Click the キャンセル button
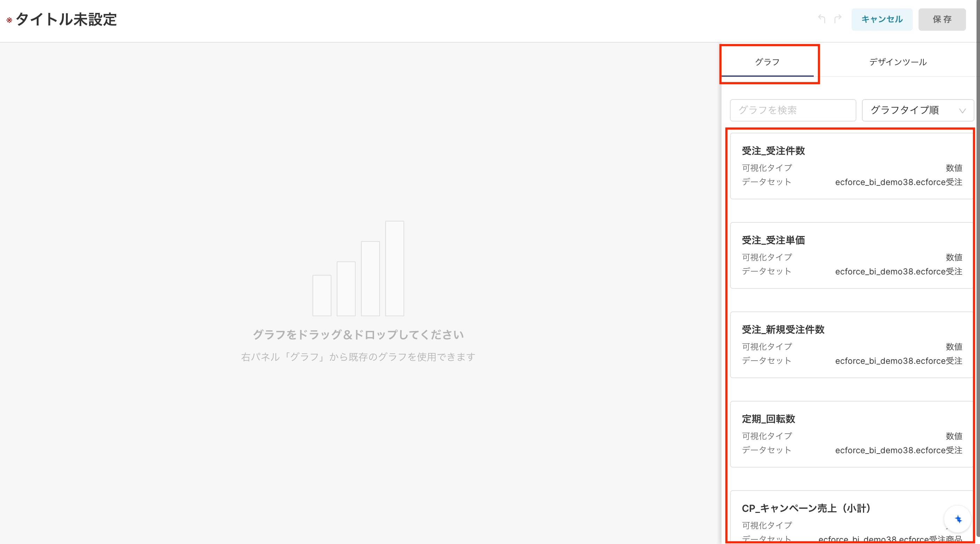This screenshot has width=980, height=544. click(x=882, y=20)
